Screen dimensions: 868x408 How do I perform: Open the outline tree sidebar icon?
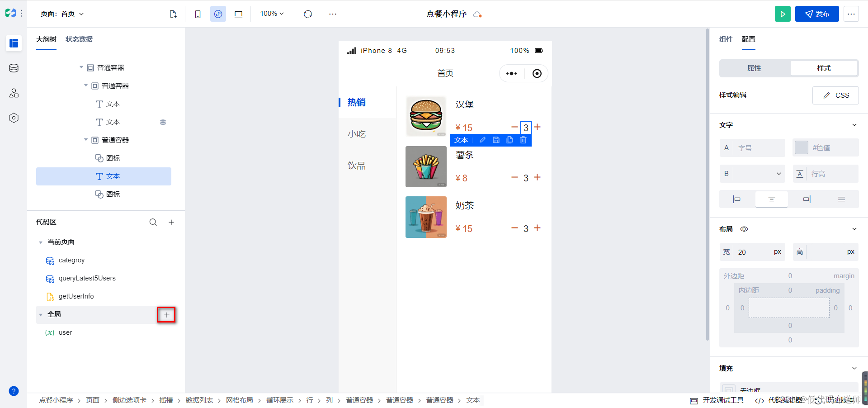tap(14, 43)
